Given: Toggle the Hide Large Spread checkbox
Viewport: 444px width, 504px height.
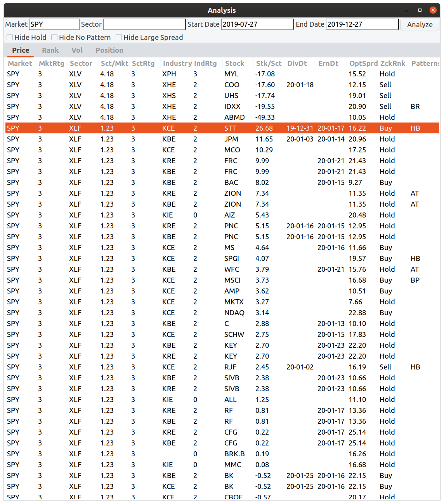Looking at the screenshot, I should pos(119,37).
